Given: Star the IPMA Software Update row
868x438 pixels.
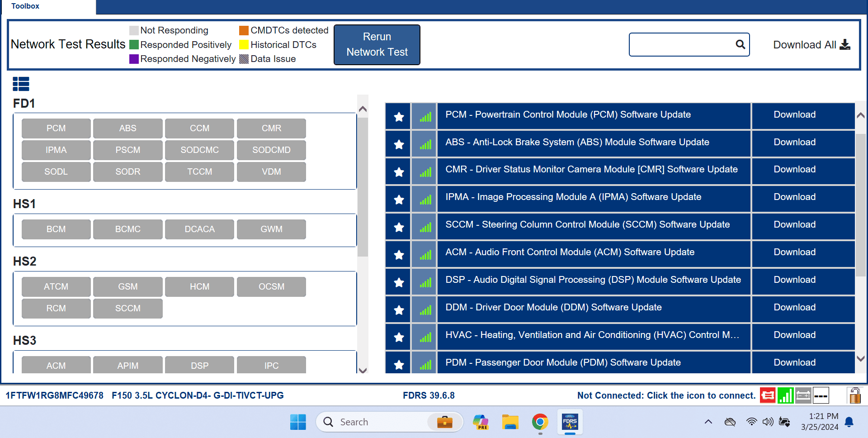Looking at the screenshot, I should pyautogui.click(x=398, y=200).
